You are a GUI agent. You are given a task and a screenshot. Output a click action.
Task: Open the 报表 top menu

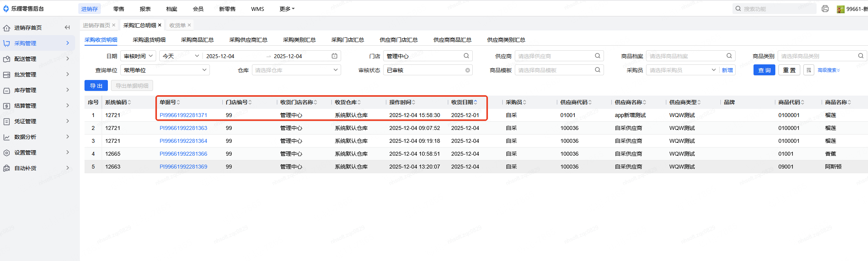click(145, 9)
